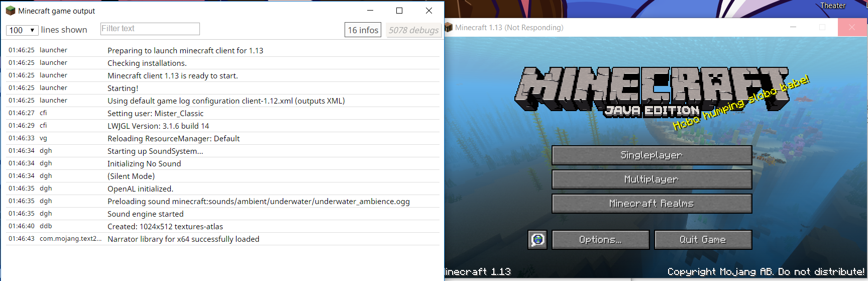Click the 'Copyright Mojang AB. Do not distribute!' text
Viewport: 868px width, 281px height.
click(x=766, y=271)
